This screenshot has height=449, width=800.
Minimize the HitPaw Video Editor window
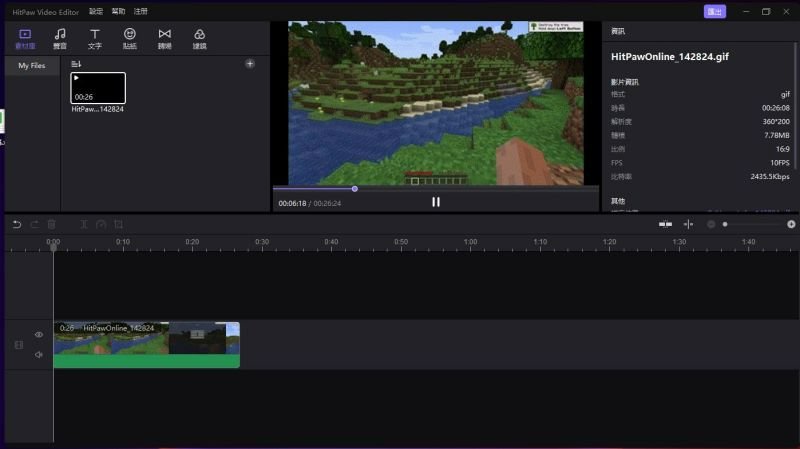click(x=746, y=11)
